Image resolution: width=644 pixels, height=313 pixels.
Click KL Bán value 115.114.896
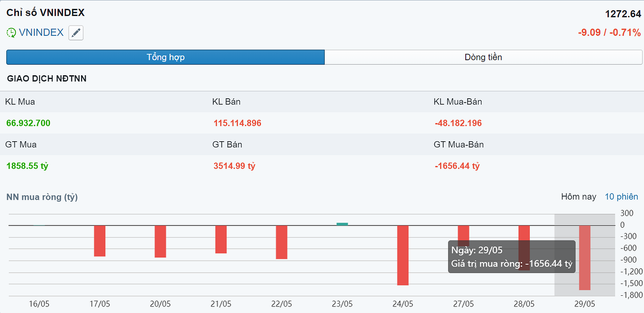pyautogui.click(x=238, y=123)
